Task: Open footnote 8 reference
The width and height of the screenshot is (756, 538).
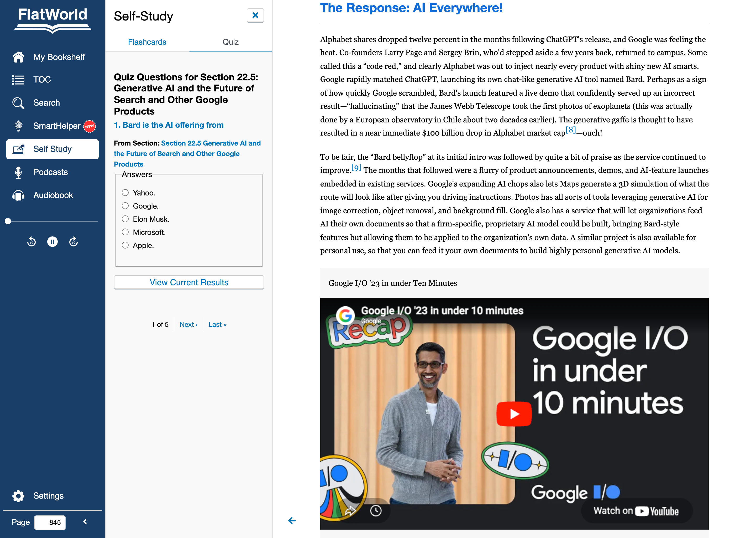Action: coord(570,130)
